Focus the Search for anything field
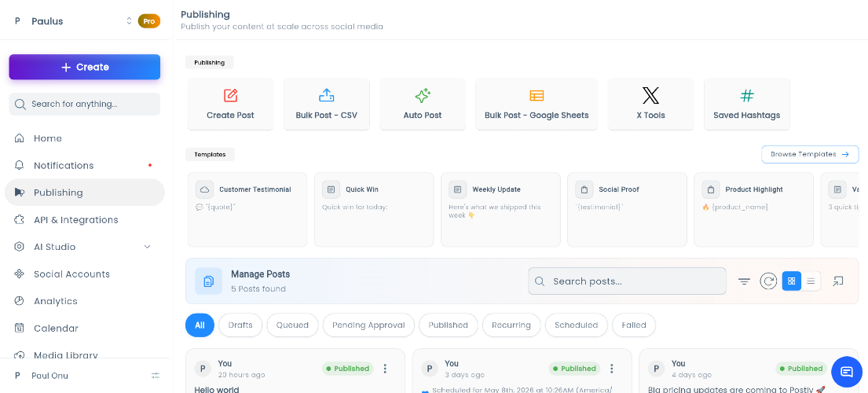 pyautogui.click(x=85, y=104)
